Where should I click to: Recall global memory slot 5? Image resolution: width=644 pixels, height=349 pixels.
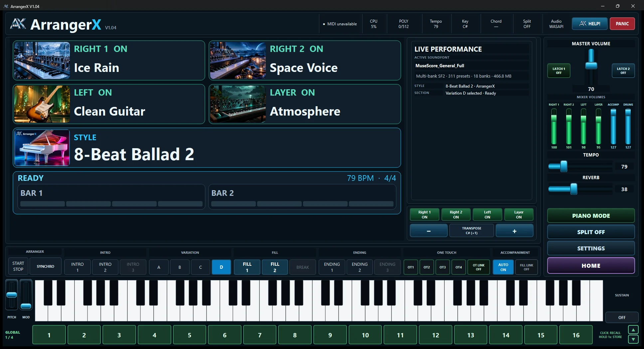(190, 335)
